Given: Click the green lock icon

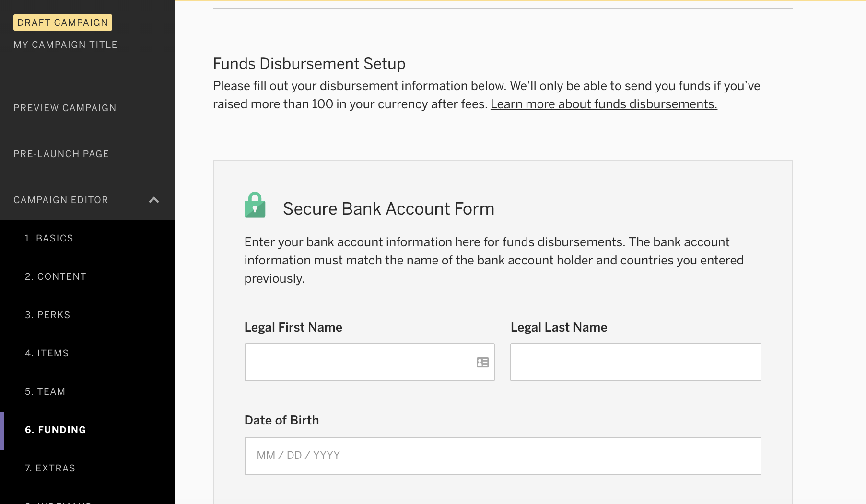Looking at the screenshot, I should [255, 205].
